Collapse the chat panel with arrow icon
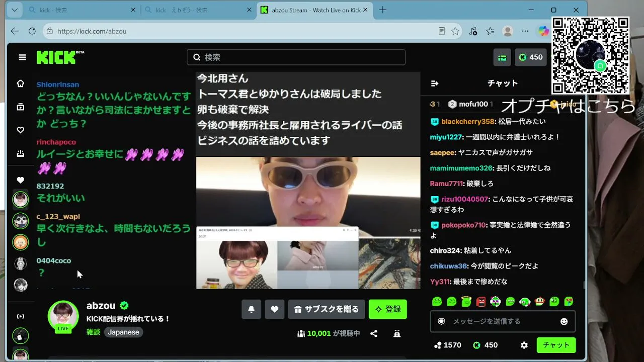Screen dimensions: 644x362 click(435, 83)
